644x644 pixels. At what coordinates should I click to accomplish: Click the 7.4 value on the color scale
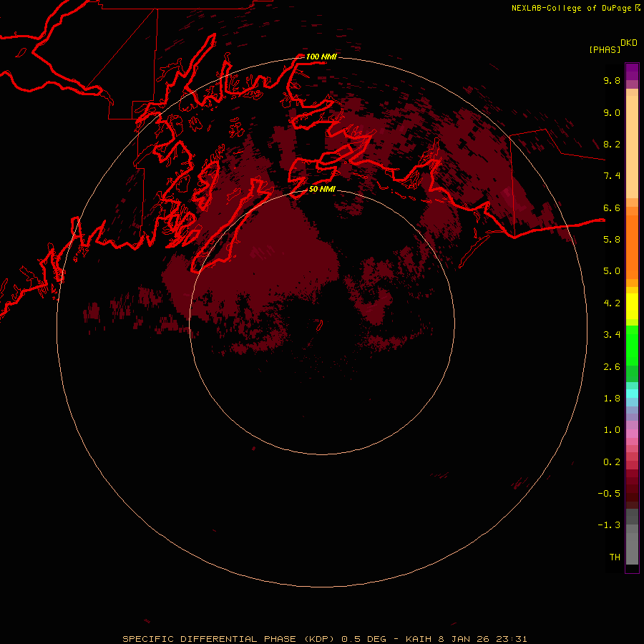click(x=612, y=176)
